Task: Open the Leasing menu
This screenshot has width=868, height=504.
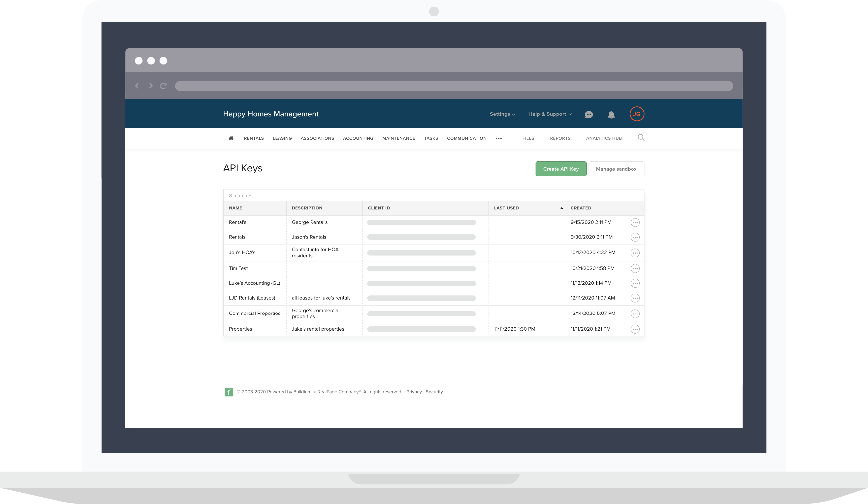Action: [282, 138]
